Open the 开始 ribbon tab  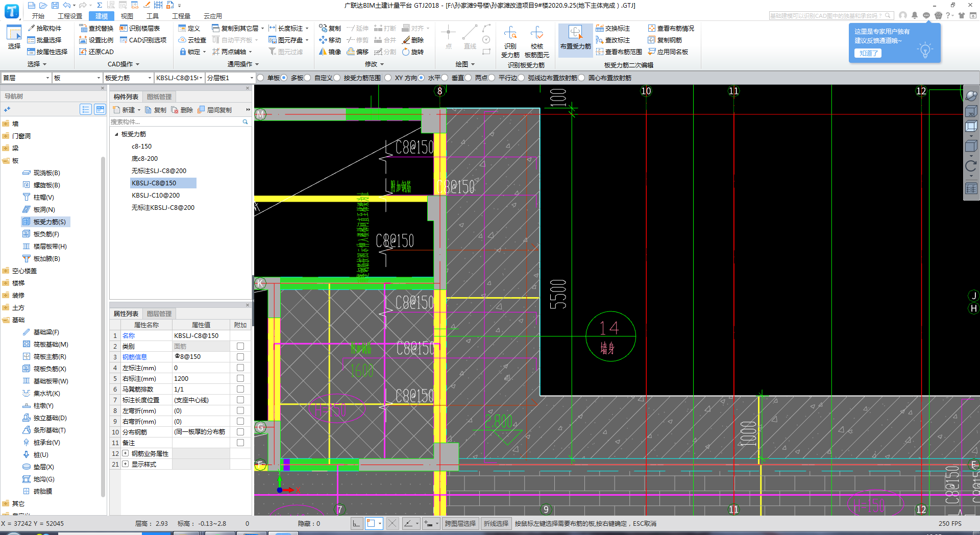38,16
